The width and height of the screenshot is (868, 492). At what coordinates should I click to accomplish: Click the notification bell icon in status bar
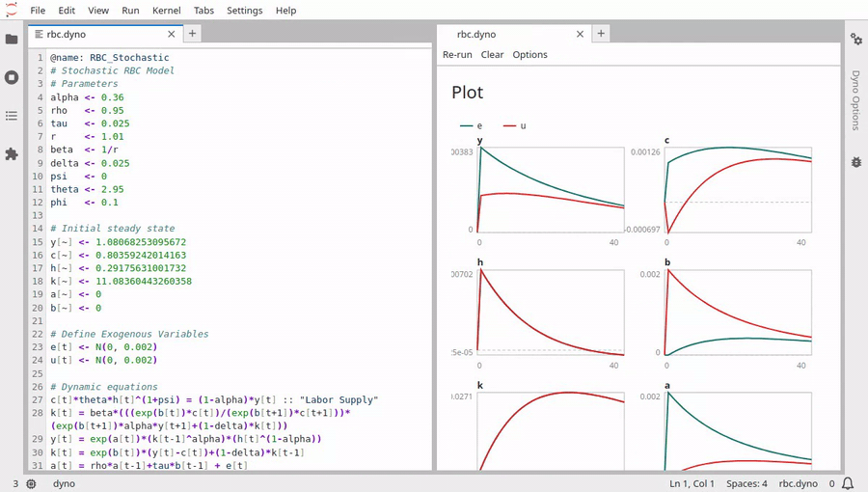click(848, 483)
